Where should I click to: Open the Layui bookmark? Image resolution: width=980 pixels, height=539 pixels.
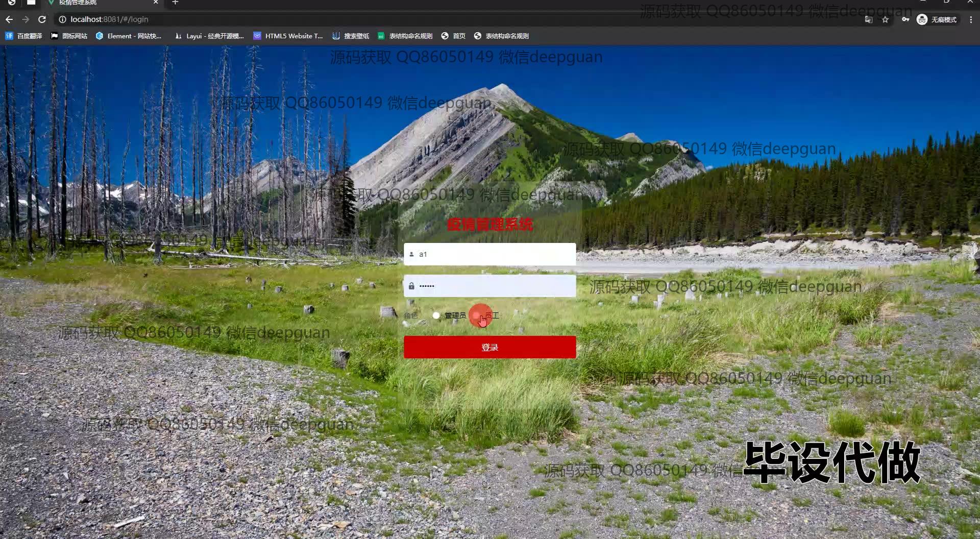[209, 36]
